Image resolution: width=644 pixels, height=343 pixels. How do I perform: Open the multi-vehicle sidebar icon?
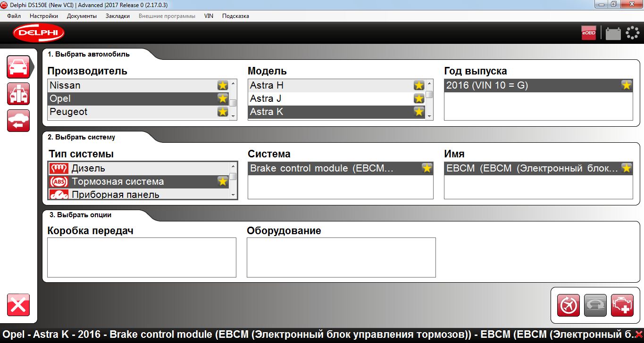18,94
